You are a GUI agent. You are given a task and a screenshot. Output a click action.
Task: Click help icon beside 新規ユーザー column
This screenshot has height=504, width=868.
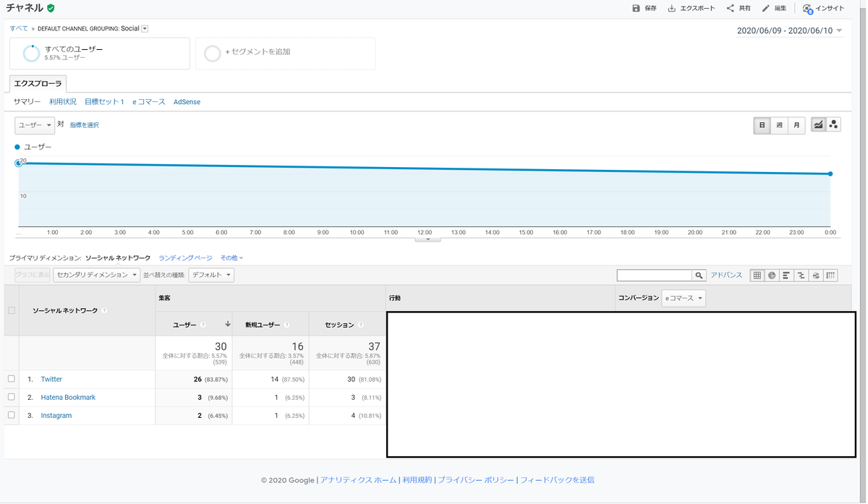[x=286, y=325]
